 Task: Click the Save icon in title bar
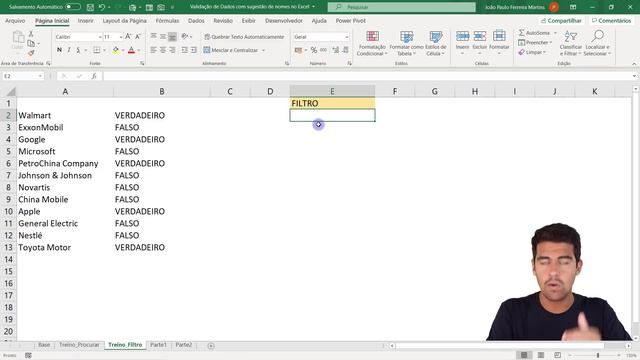coord(90,7)
